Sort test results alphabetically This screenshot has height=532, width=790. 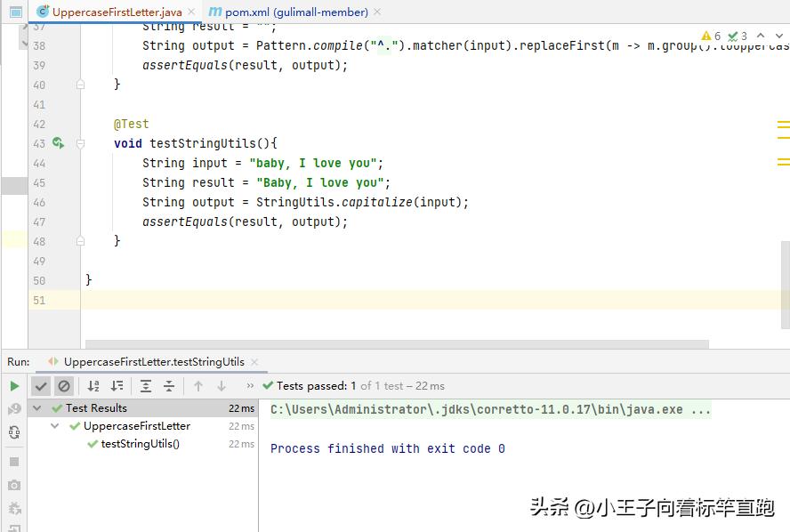click(93, 386)
